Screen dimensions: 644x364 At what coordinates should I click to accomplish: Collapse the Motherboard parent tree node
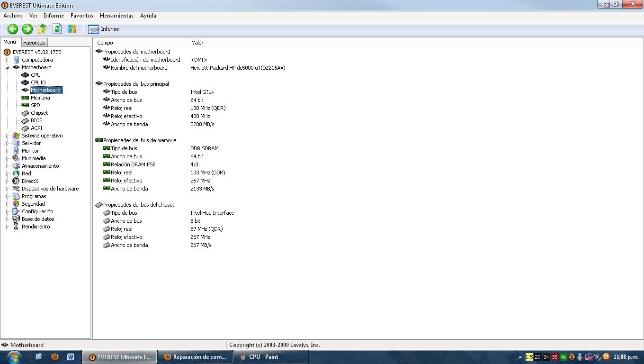(7, 67)
